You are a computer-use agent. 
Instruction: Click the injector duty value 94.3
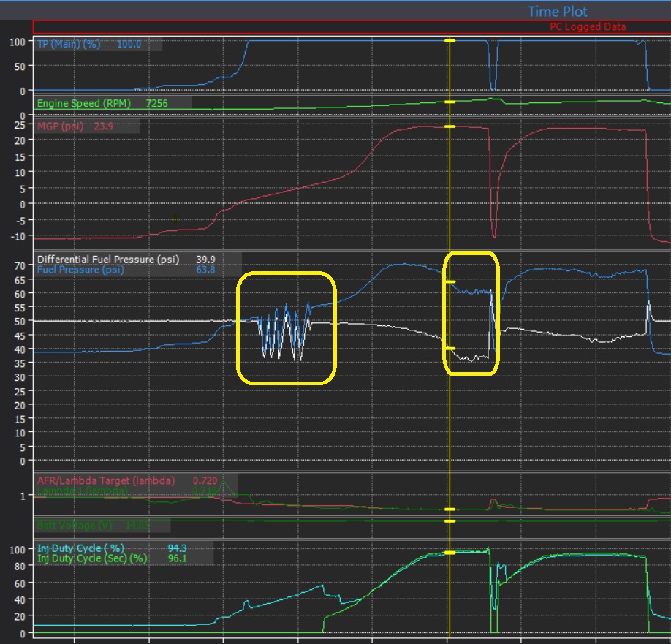click(177, 548)
